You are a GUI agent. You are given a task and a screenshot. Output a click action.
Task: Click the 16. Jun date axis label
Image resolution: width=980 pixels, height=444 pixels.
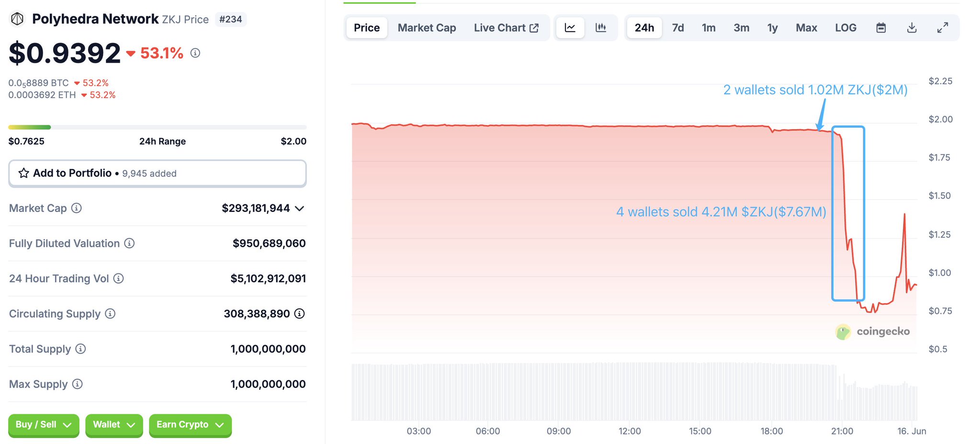pos(912,431)
